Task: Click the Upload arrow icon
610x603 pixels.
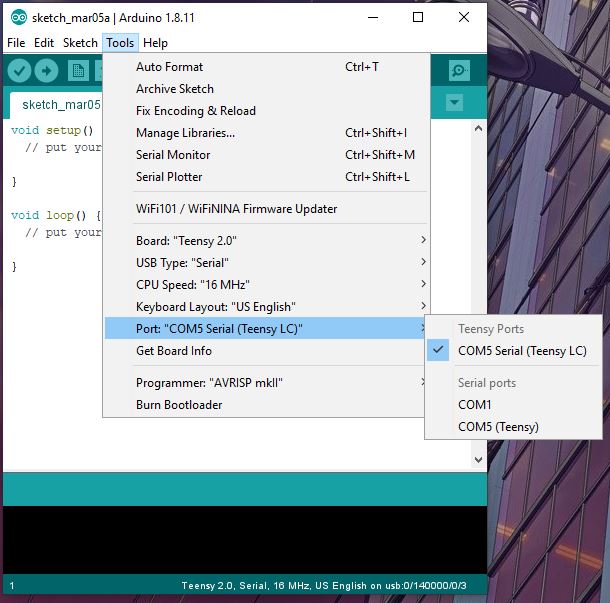Action: tap(46, 70)
